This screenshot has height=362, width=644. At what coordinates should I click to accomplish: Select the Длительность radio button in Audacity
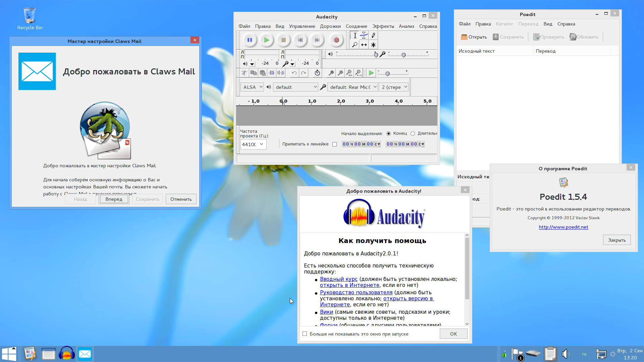click(x=413, y=133)
